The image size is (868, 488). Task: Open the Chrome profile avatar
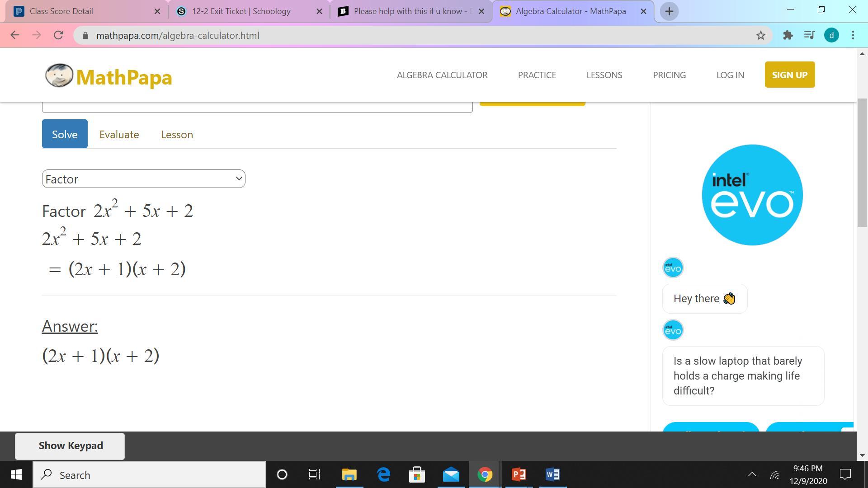pos(831,36)
